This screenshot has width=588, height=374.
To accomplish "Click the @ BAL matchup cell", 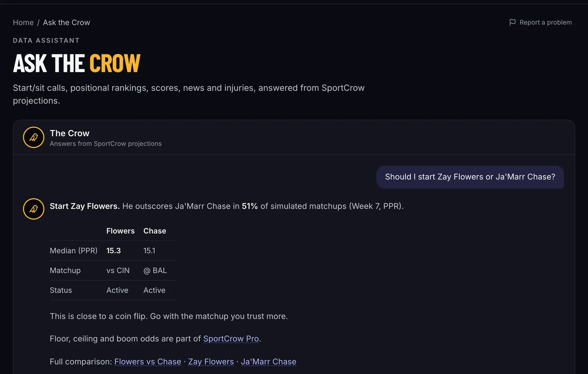I will 155,270.
